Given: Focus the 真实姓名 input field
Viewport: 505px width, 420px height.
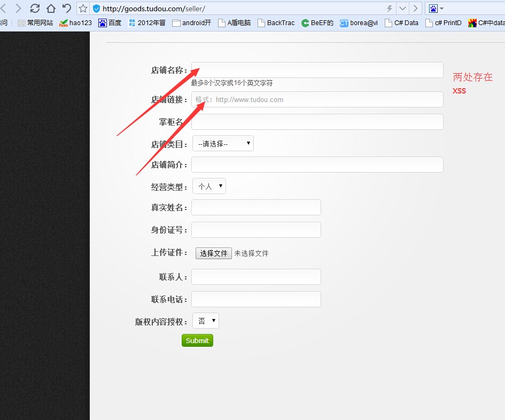Looking at the screenshot, I should pos(256,207).
